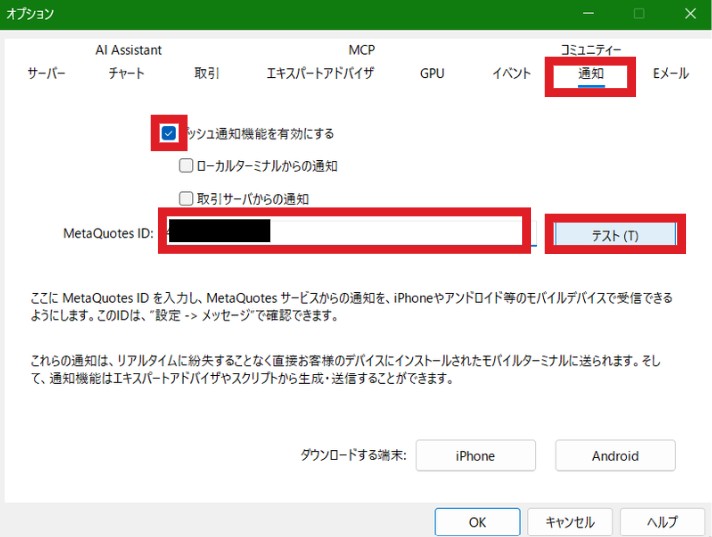
Task: Enable 取引サーバからの通知 checkbox
Action: coord(186,198)
